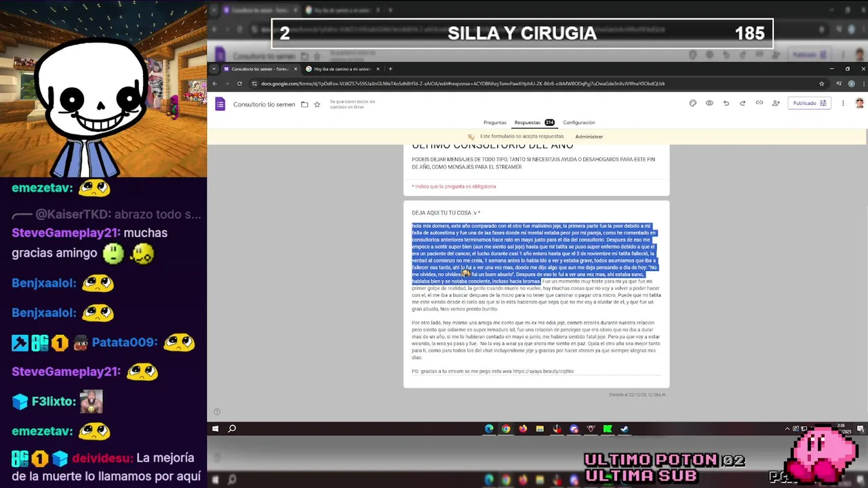The width and height of the screenshot is (868, 488).
Task: Close the 'Hoy iba de camino' tab
Action: pyautogui.click(x=378, y=68)
